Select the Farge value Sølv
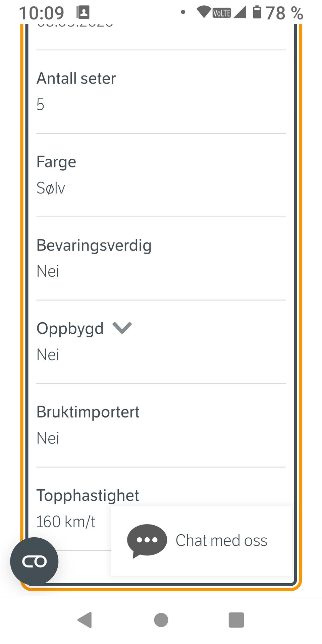The width and height of the screenshot is (322, 644). point(51,188)
